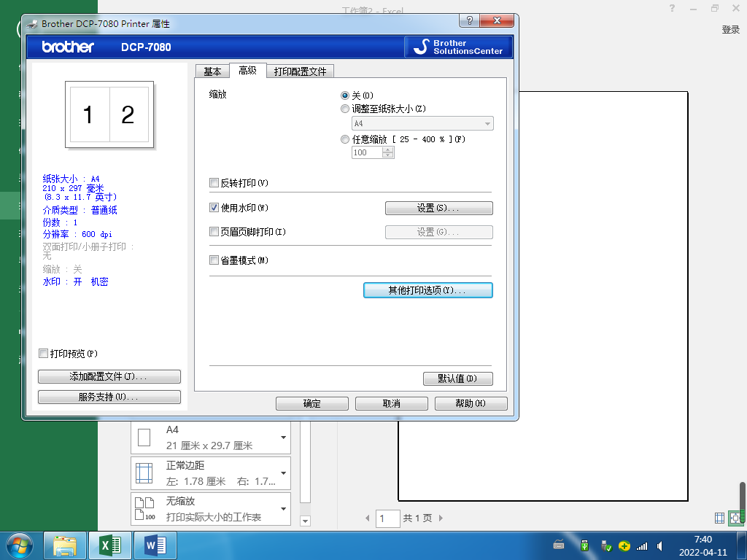Click the 份数 : 1 summary text
Screen dimensions: 747x560
(60, 222)
